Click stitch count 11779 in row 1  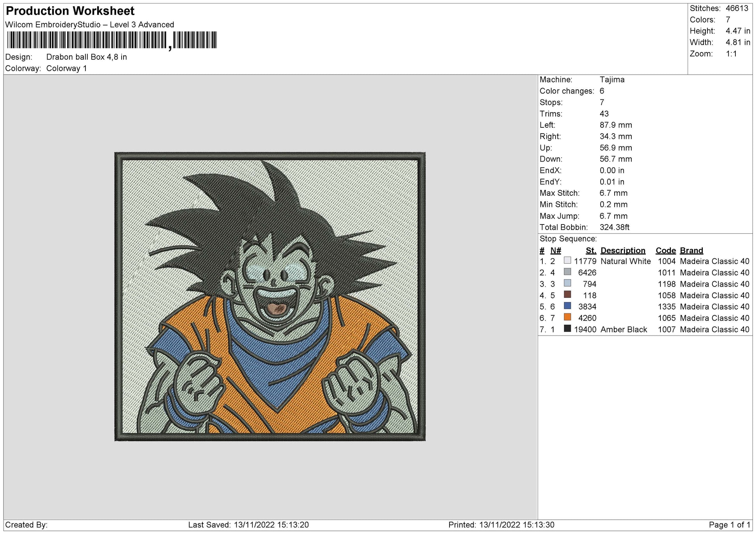[x=585, y=261]
